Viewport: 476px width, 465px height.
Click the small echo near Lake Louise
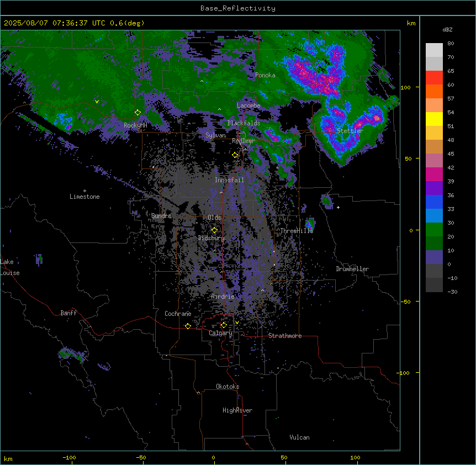pyautogui.click(x=39, y=260)
